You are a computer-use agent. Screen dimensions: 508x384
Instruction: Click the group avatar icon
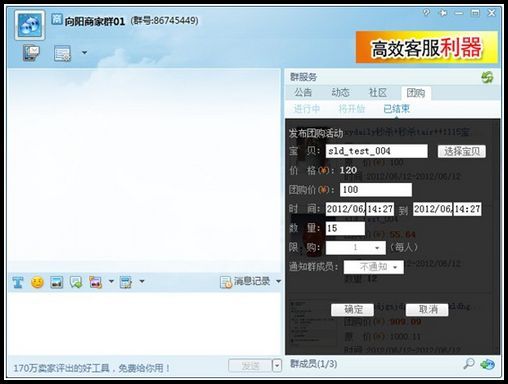(30, 25)
